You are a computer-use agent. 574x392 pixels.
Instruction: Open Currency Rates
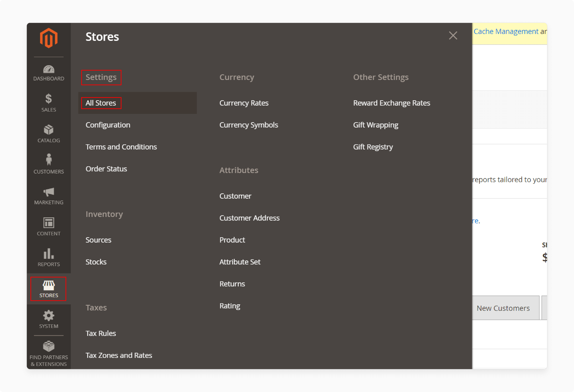[244, 103]
